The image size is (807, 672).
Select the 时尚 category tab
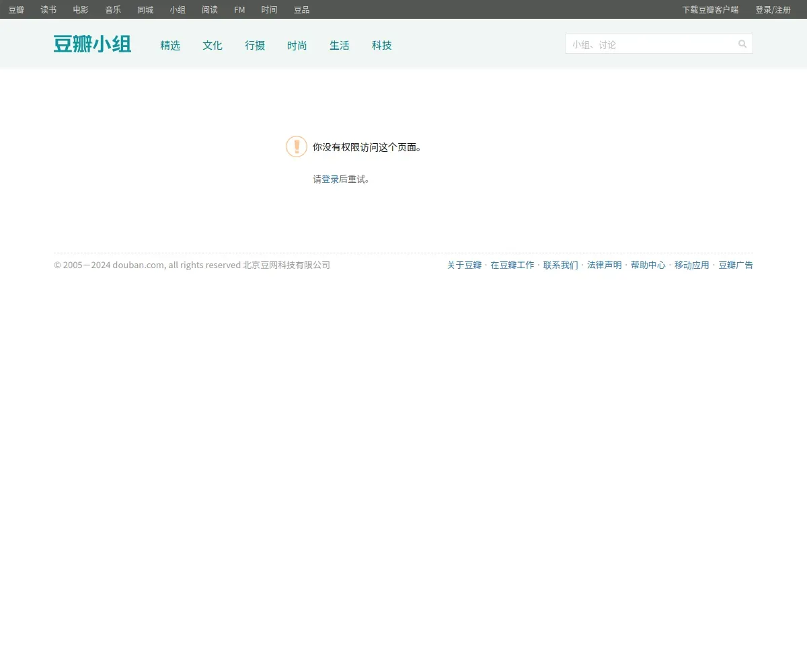click(x=297, y=45)
